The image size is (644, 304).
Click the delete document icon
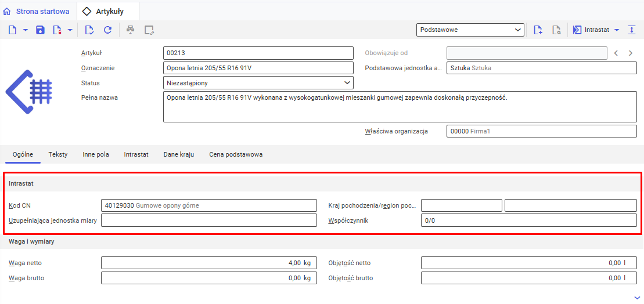(57, 30)
